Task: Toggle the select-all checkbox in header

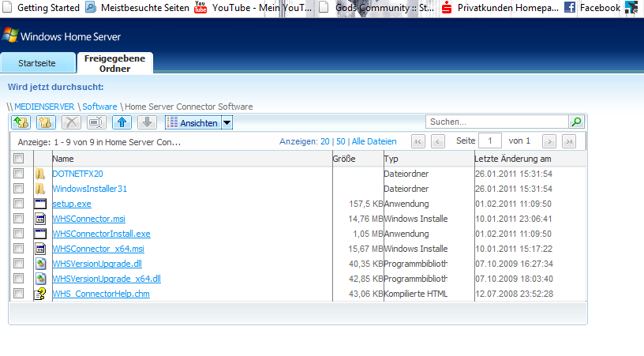Action: coord(19,159)
